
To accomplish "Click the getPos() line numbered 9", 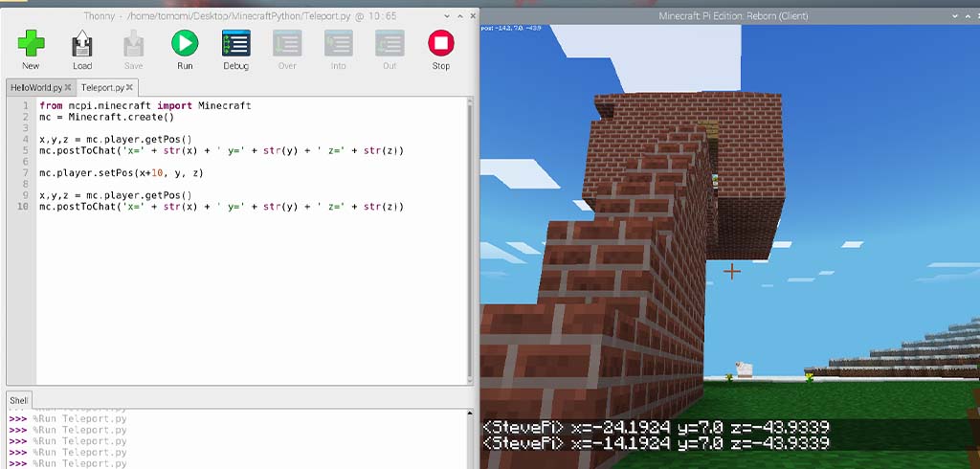I will pyautogui.click(x=116, y=195).
